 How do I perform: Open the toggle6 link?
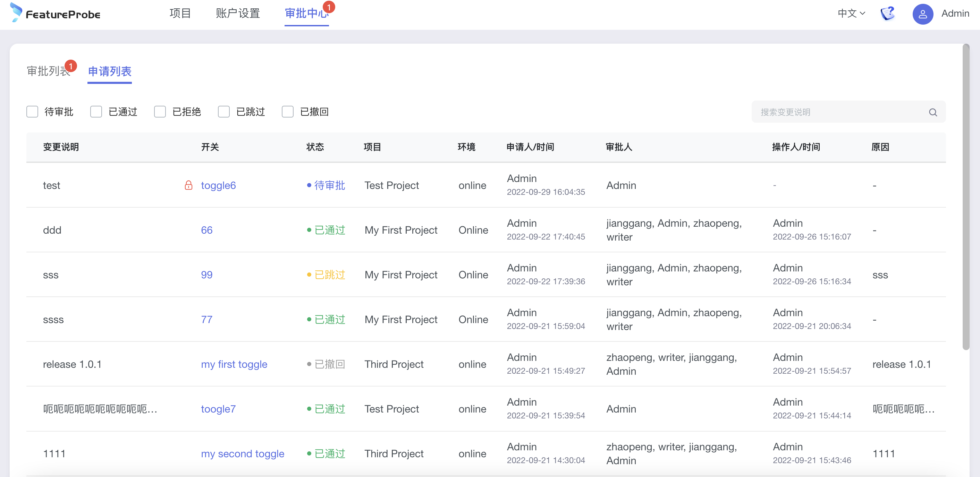[218, 185]
